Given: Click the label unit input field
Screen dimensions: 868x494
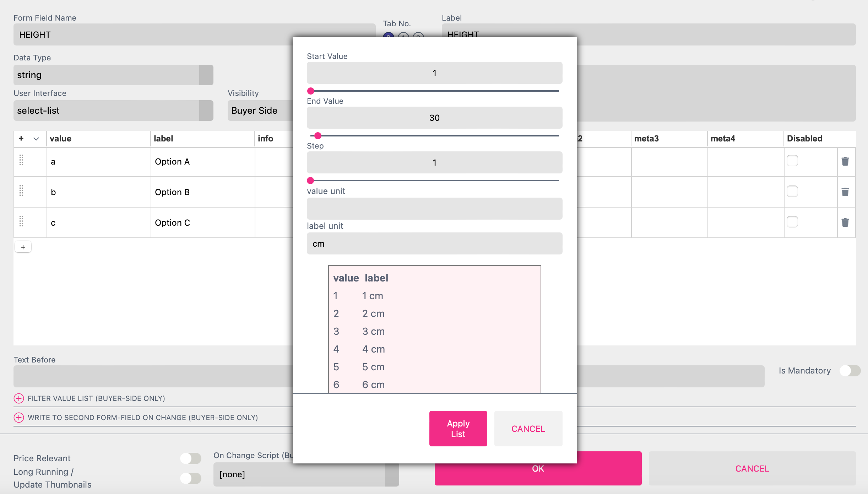Looking at the screenshot, I should [434, 244].
